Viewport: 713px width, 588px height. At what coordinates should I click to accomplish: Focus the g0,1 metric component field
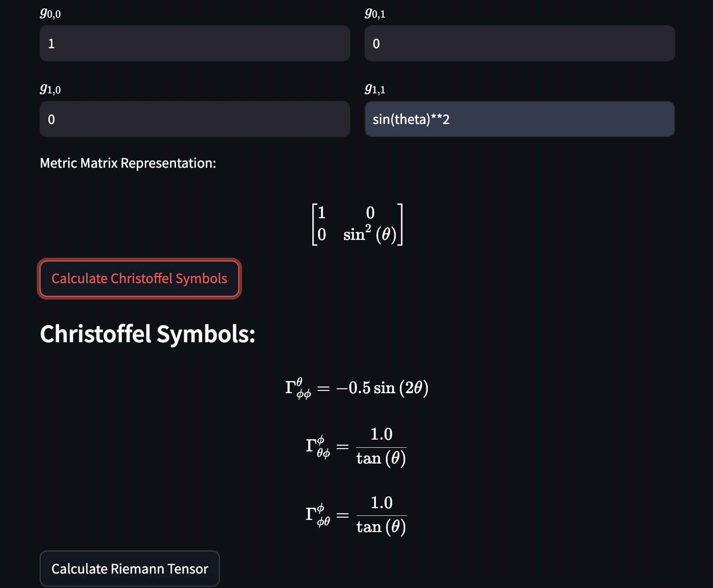519,43
